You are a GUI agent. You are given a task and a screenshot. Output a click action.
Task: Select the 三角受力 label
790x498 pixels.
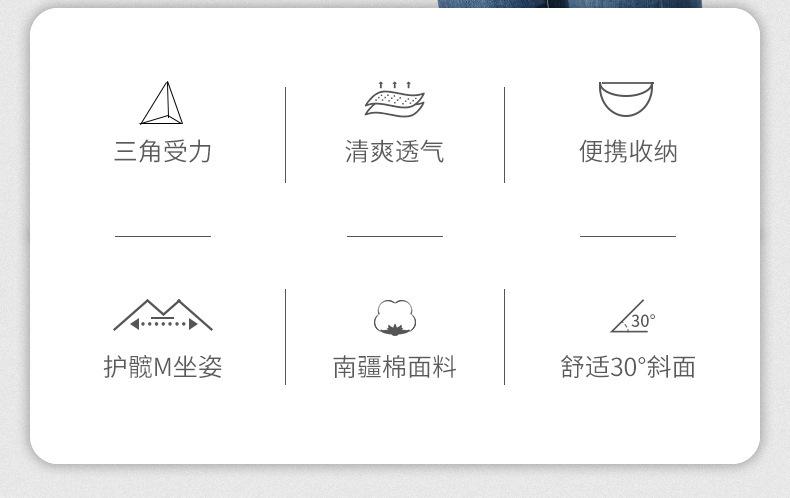pos(162,151)
